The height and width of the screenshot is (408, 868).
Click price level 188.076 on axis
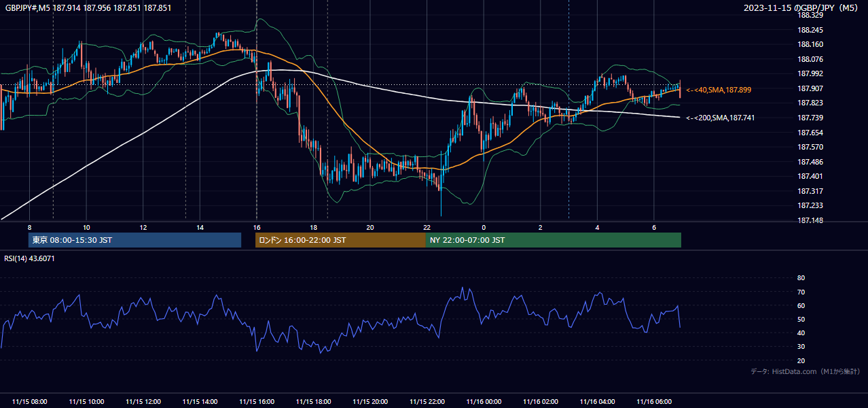(810, 59)
